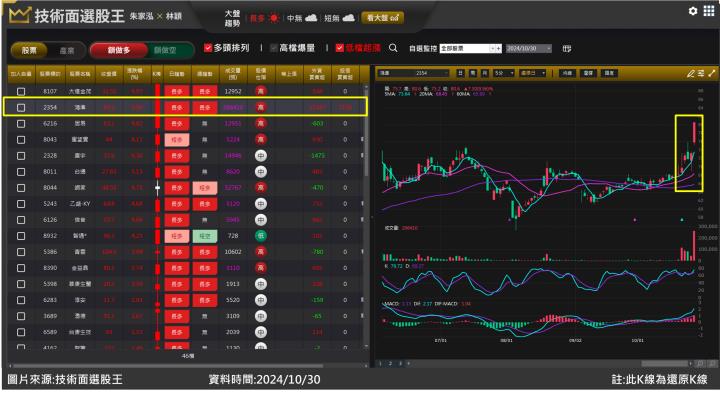
Task: Check the watchlist box for 8043
Action: 21,140
